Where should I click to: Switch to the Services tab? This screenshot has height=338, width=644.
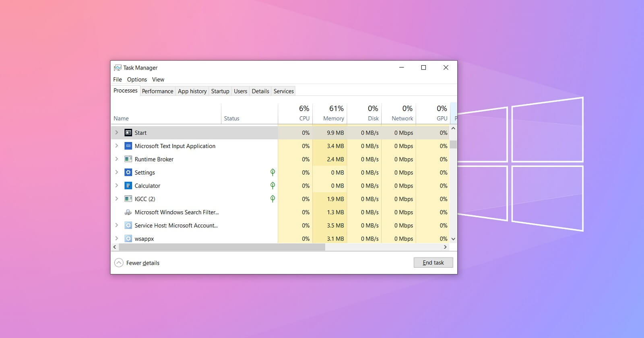(284, 91)
